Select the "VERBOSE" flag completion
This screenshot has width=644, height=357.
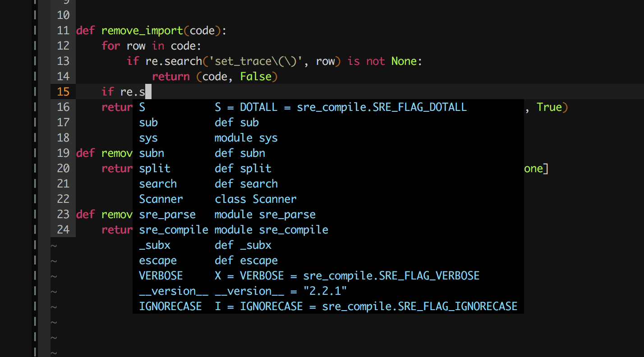161,275
